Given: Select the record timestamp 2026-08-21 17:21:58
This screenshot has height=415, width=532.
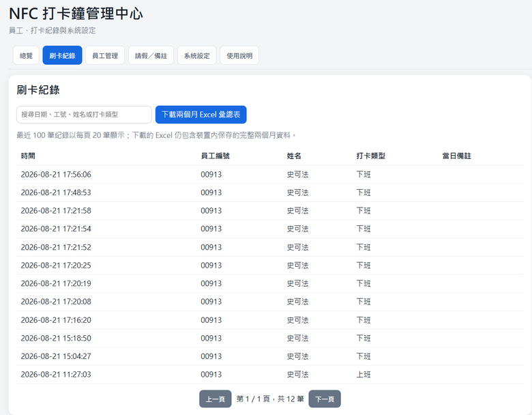Looking at the screenshot, I should pos(56,210).
